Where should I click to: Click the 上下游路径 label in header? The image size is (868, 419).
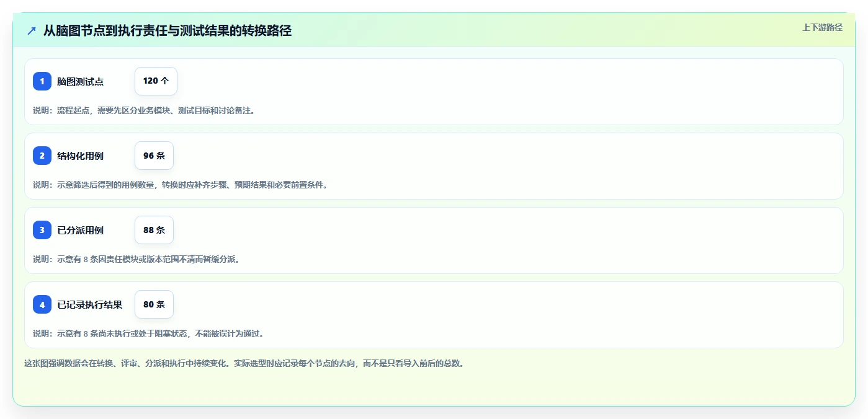(x=822, y=27)
